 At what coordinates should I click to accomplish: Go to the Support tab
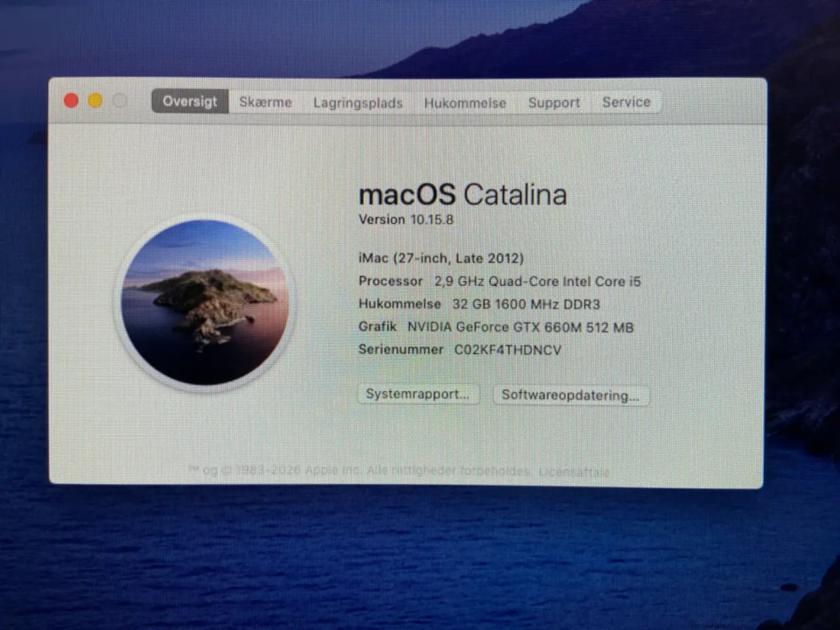click(x=554, y=103)
